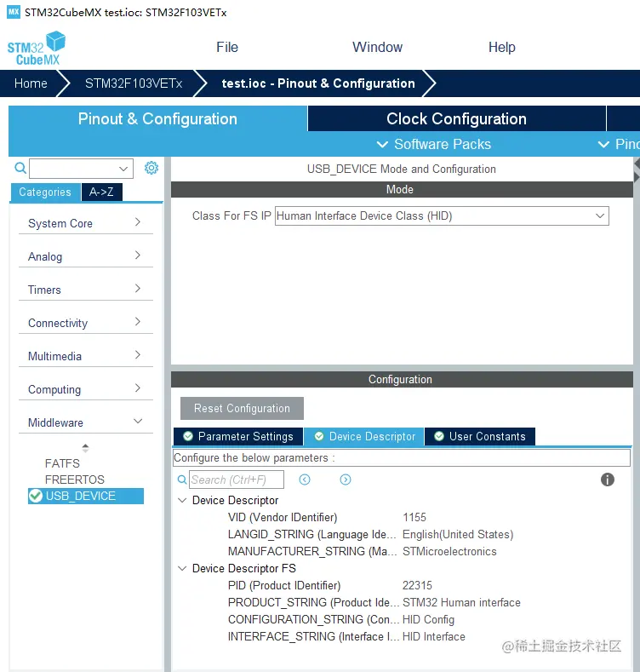This screenshot has width=640, height=672.
Task: Click the INTERFACE_STRING parameter label
Action: pos(313,636)
